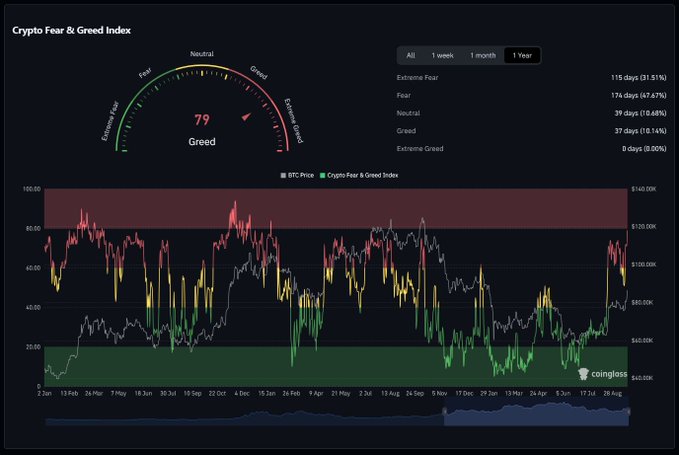Click the Greed label under 79
Viewport: 679px width, 455px height.
(202, 142)
